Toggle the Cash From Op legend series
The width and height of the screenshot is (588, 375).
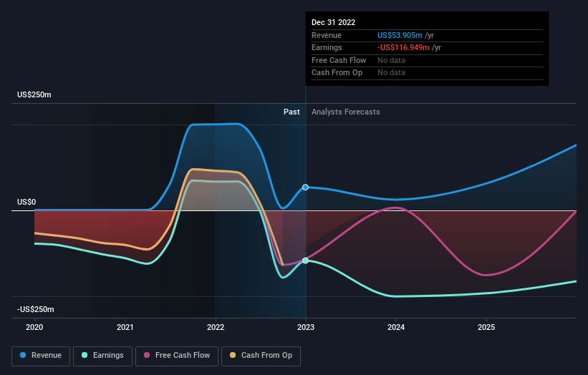261,356
